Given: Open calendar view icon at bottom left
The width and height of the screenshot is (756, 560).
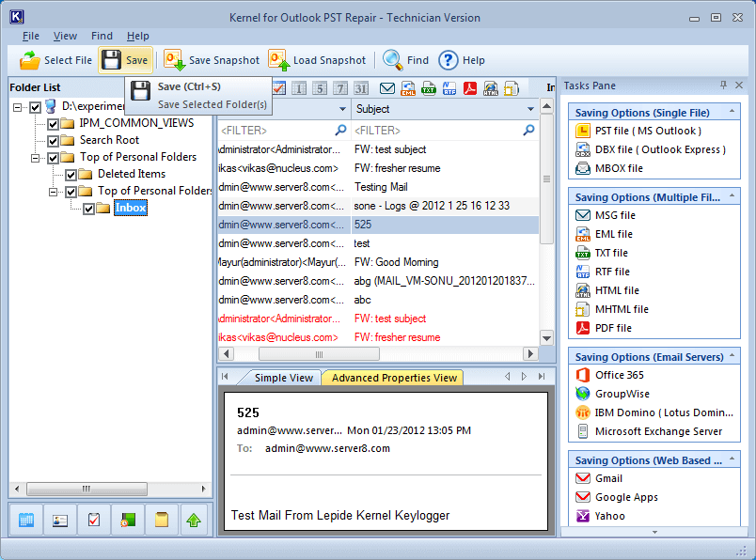Looking at the screenshot, I should (x=26, y=520).
